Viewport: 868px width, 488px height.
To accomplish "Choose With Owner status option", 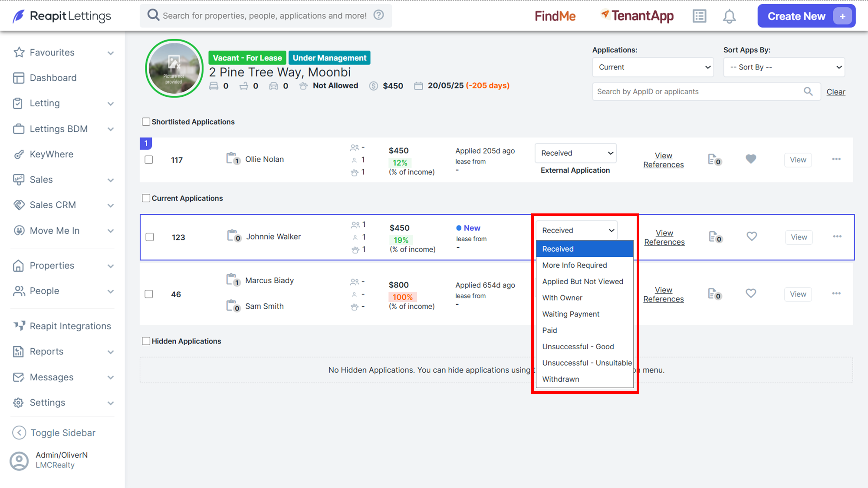I will 585,298.
